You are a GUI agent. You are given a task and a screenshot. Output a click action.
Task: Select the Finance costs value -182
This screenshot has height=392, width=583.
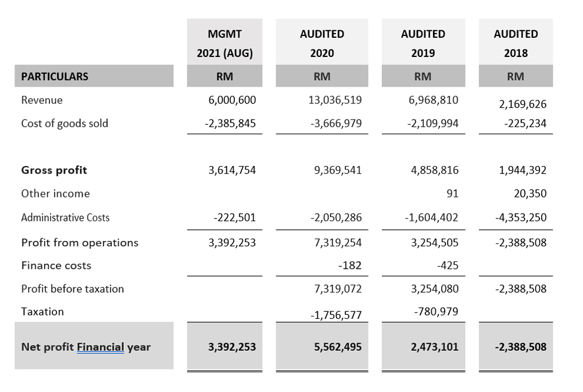point(349,265)
